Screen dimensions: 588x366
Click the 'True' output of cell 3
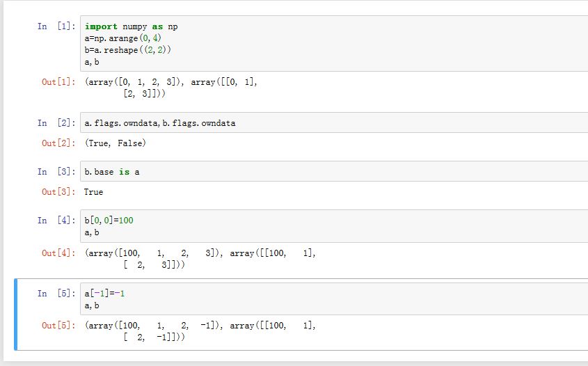(x=93, y=192)
